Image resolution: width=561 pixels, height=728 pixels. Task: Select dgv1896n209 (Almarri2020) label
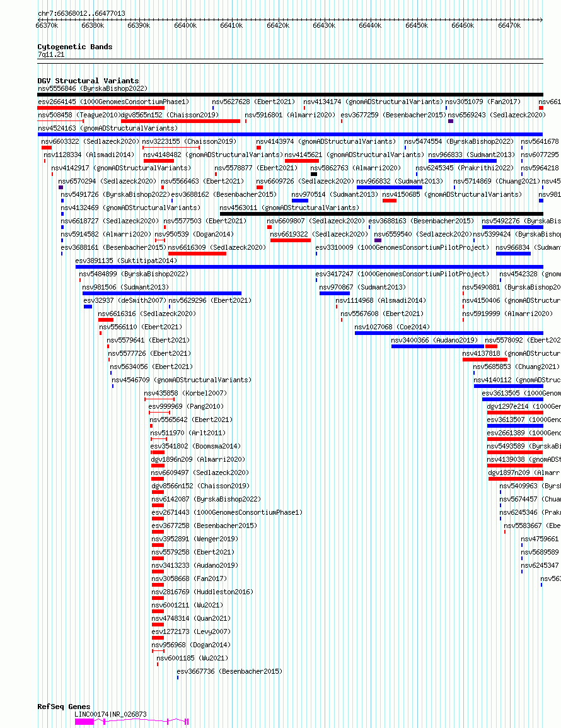click(x=198, y=459)
